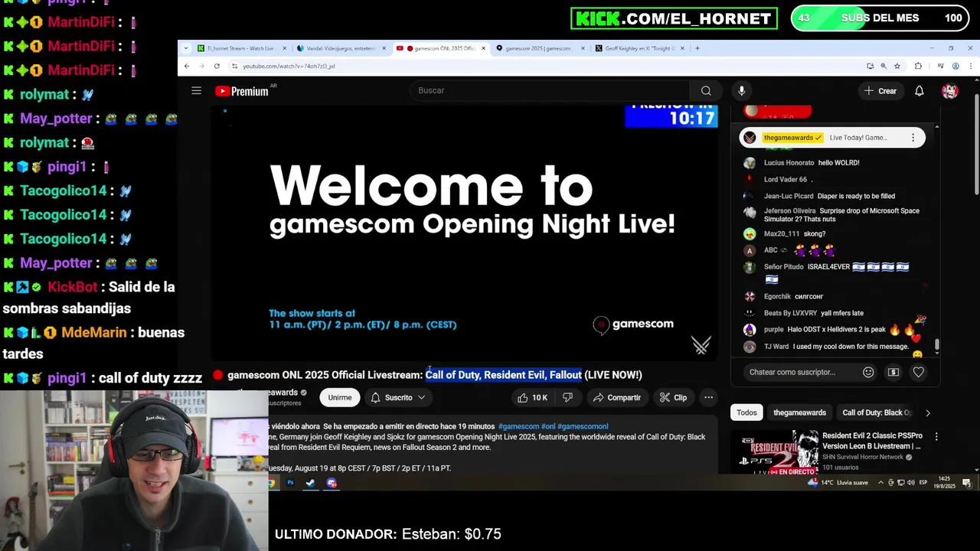This screenshot has height=551, width=980.
Task: Select thegameawards filter chip
Action: [x=799, y=412]
